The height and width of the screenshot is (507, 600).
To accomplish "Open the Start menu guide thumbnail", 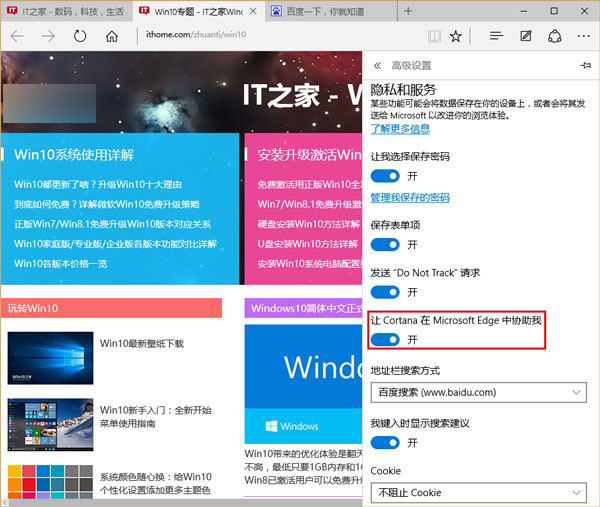I will pos(50,424).
